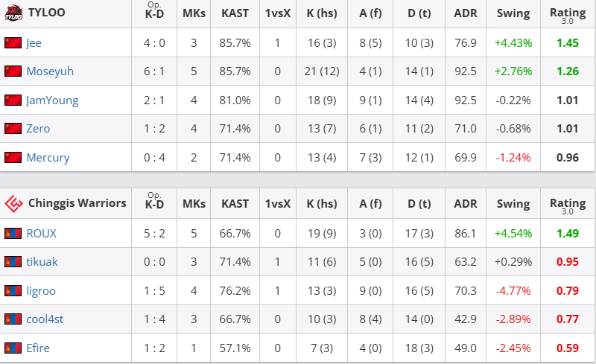Click the China flag beside Moseyuh
The height and width of the screenshot is (364, 596).
[13, 71]
